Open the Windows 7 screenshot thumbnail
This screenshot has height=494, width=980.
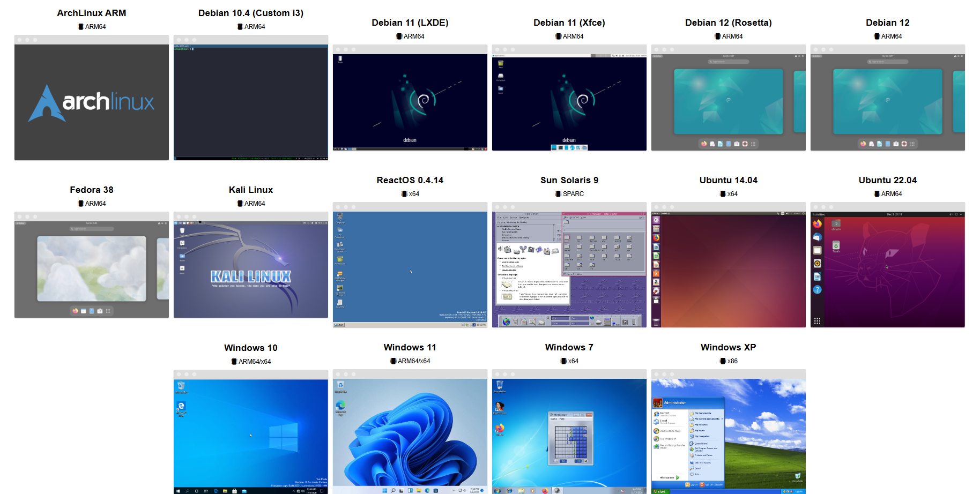click(x=569, y=432)
